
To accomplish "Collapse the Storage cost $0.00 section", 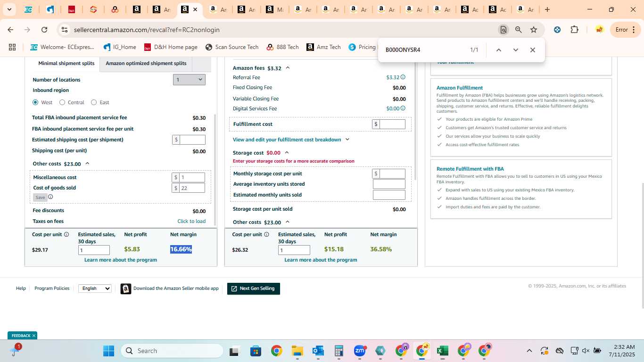I will point(287,153).
